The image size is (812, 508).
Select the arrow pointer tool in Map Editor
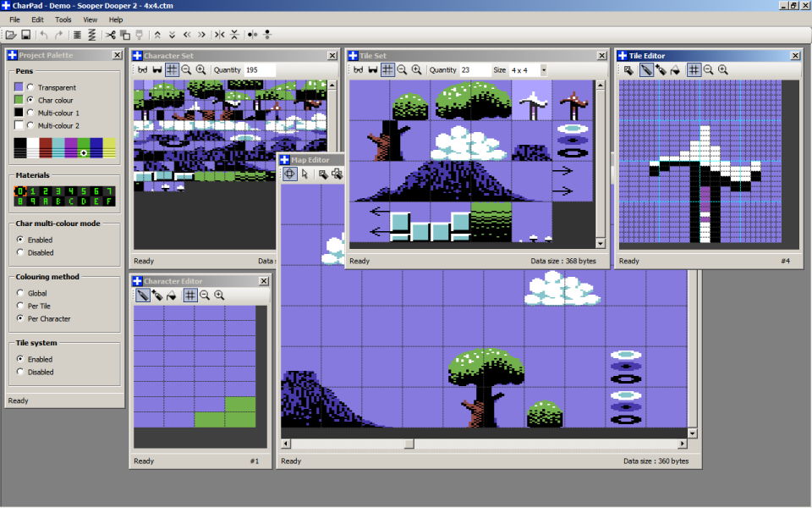pyautogui.click(x=304, y=174)
